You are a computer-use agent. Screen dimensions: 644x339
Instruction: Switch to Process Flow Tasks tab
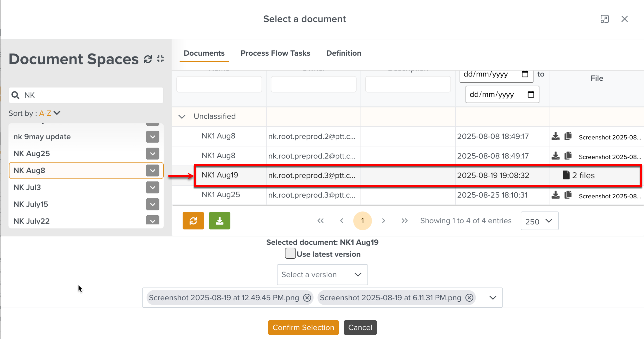tap(275, 53)
